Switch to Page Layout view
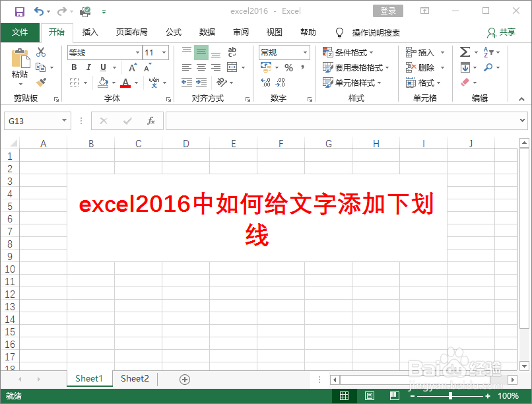 [x=370, y=396]
